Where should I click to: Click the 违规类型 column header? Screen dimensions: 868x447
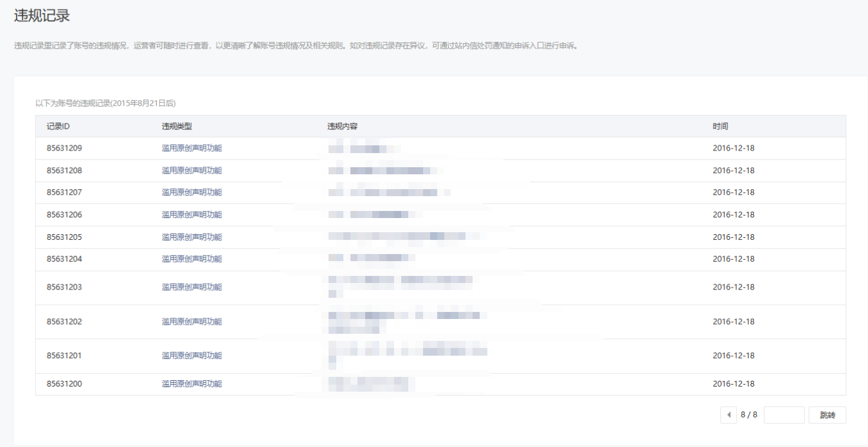pyautogui.click(x=177, y=127)
